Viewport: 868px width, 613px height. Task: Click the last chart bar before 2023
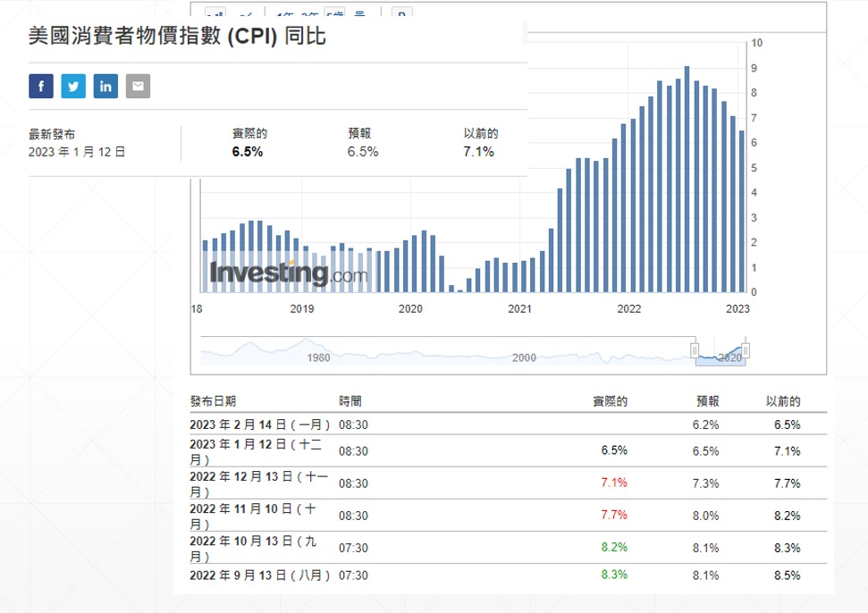pyautogui.click(x=742, y=212)
